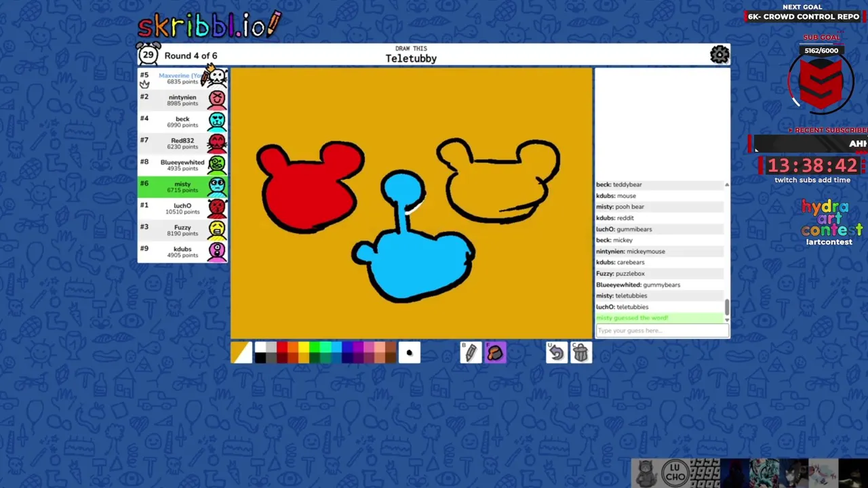
Task: Click the current color preview box
Action: click(x=241, y=352)
